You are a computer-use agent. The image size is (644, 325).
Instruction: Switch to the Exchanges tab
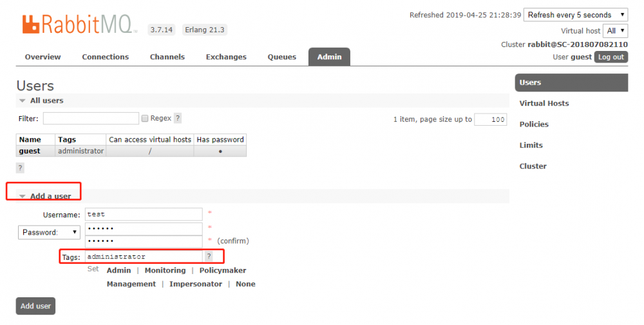226,57
